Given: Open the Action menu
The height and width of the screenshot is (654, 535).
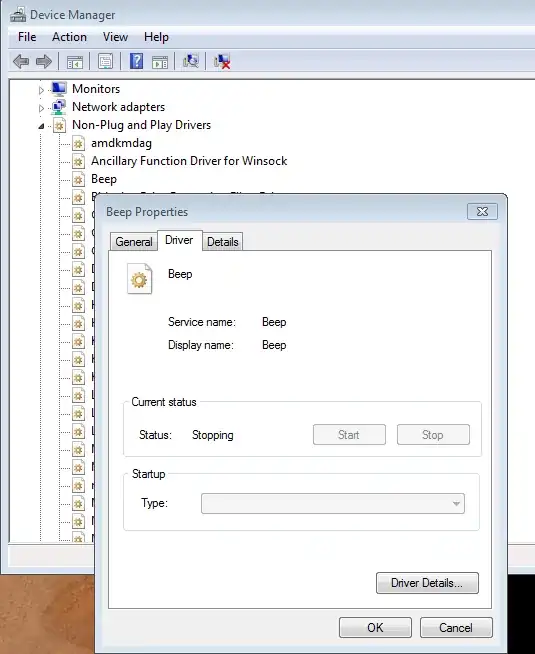Looking at the screenshot, I should (x=69, y=37).
